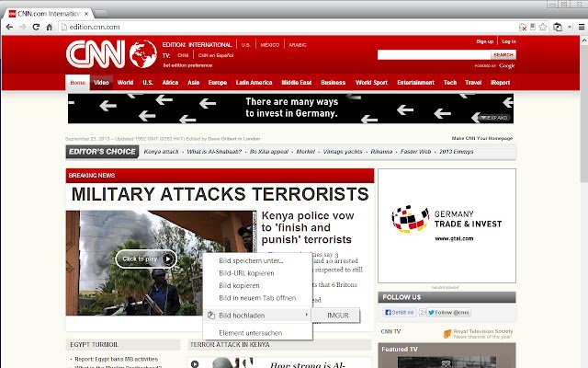Image resolution: width=588 pixels, height=368 pixels.
Task: Open the World Sport navigation tab
Action: (x=371, y=82)
